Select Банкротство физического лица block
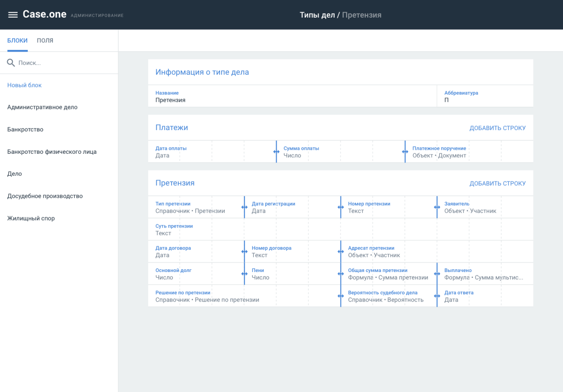This screenshot has width=563, height=392. [59, 152]
